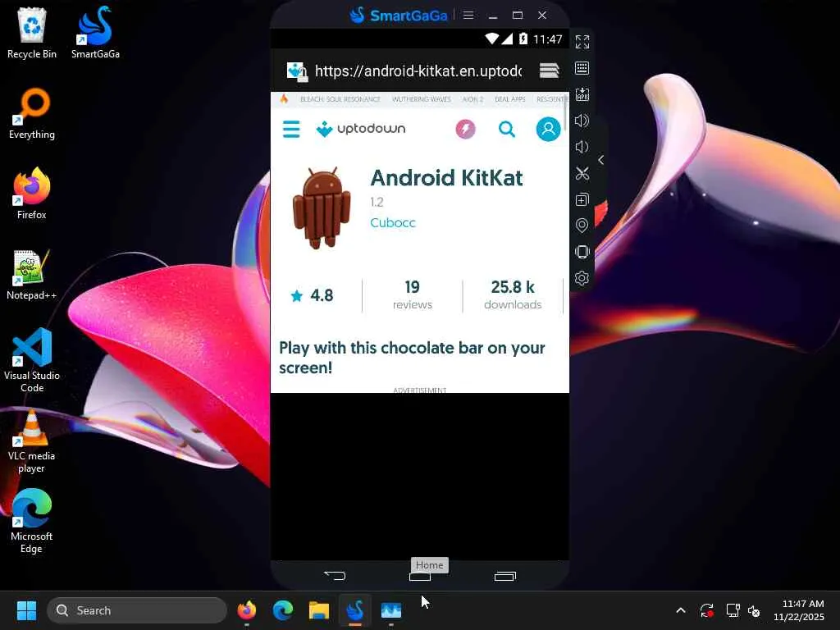Set virtual location via pin icon
The image size is (840, 630).
(x=582, y=226)
